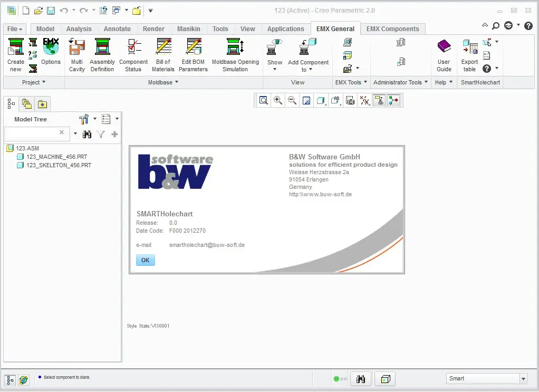Toggle the highlighted icon left of the rightmost graphics tool
This screenshot has width=539, height=392.
tap(379, 100)
